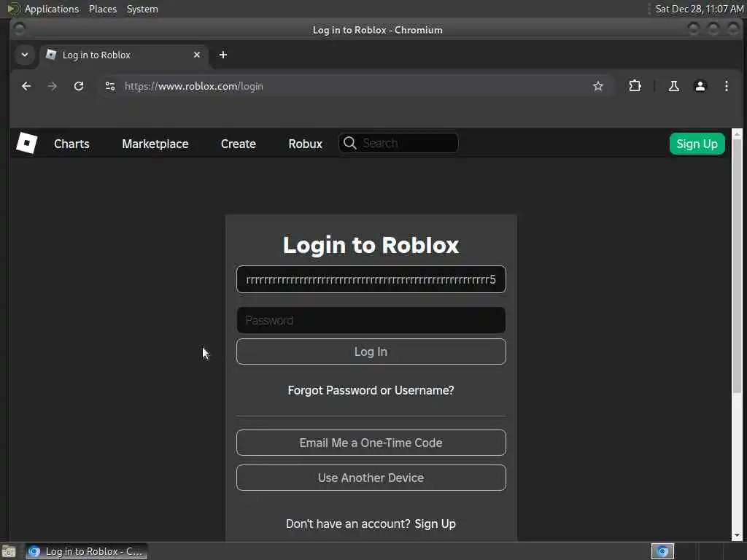Open Forgot Password or Username link
747x560 pixels.
371,391
